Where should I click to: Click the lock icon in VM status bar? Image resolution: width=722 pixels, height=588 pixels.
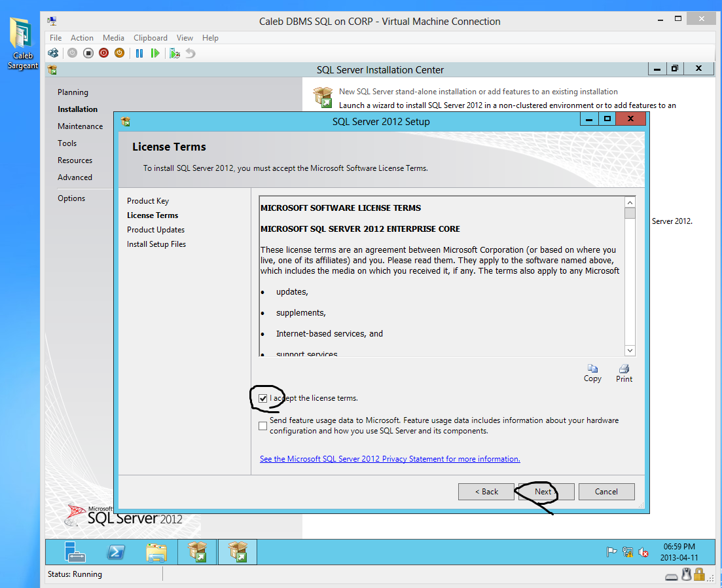click(x=700, y=574)
